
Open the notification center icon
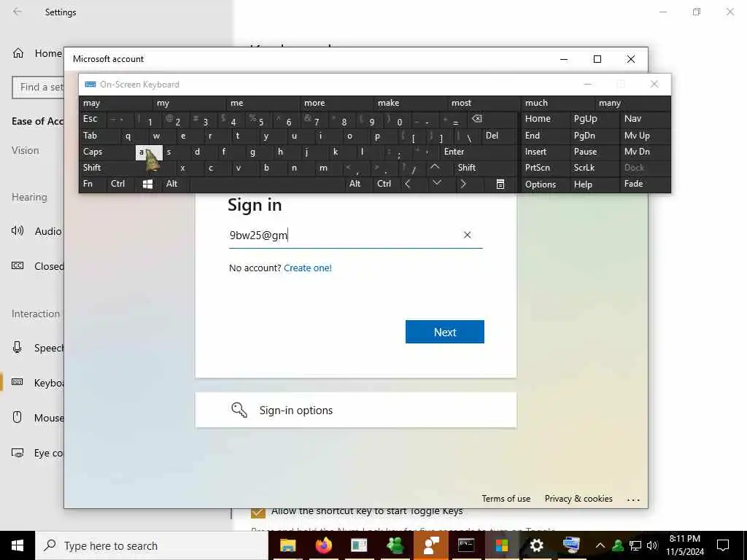click(723, 545)
